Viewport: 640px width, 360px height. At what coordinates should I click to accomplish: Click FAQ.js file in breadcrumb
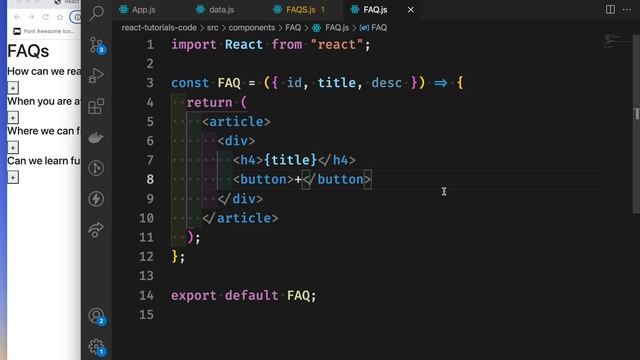coord(336,28)
